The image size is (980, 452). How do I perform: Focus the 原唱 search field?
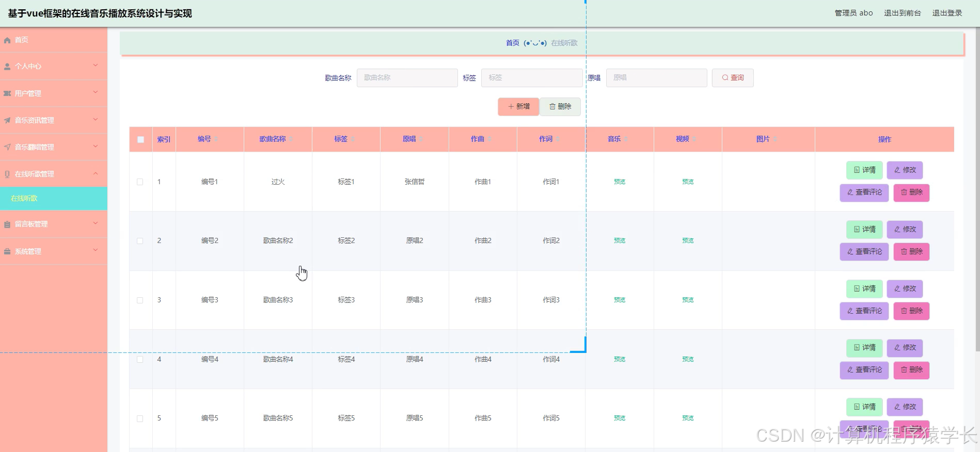[656, 78]
